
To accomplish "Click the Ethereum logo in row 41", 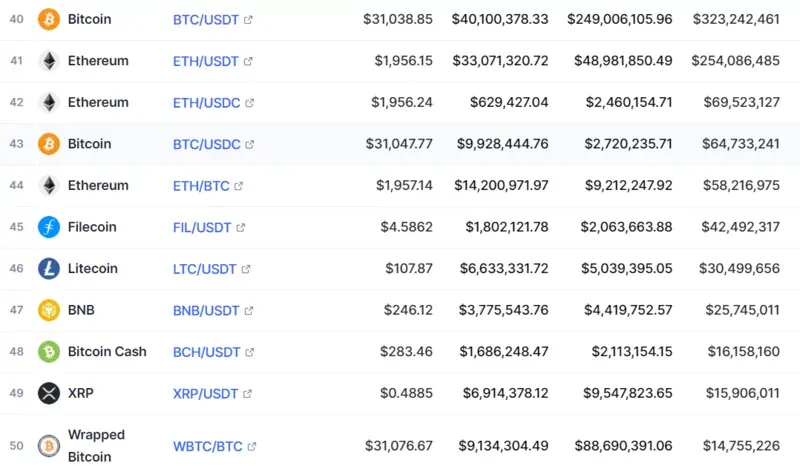I will point(49,61).
